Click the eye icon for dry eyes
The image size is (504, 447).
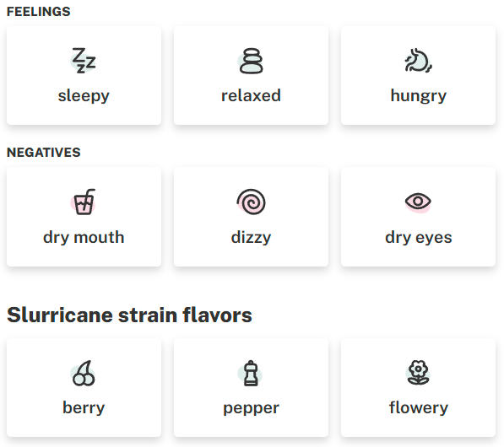[x=418, y=202]
